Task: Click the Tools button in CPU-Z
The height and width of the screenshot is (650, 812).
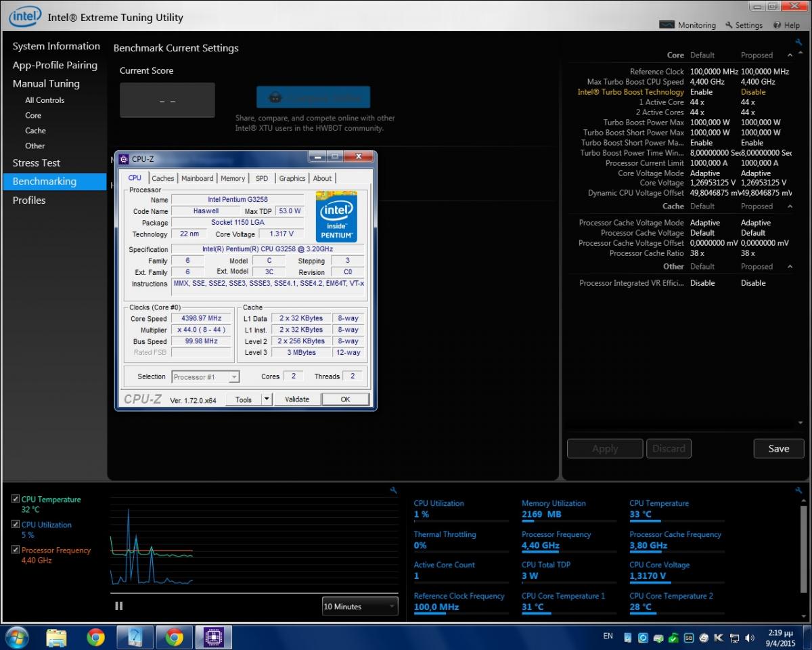Action: [x=244, y=399]
